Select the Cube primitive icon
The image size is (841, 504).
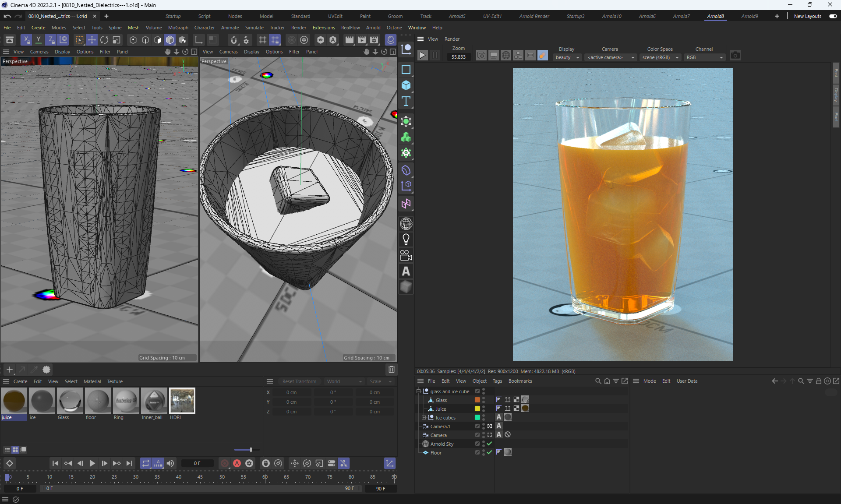click(406, 85)
